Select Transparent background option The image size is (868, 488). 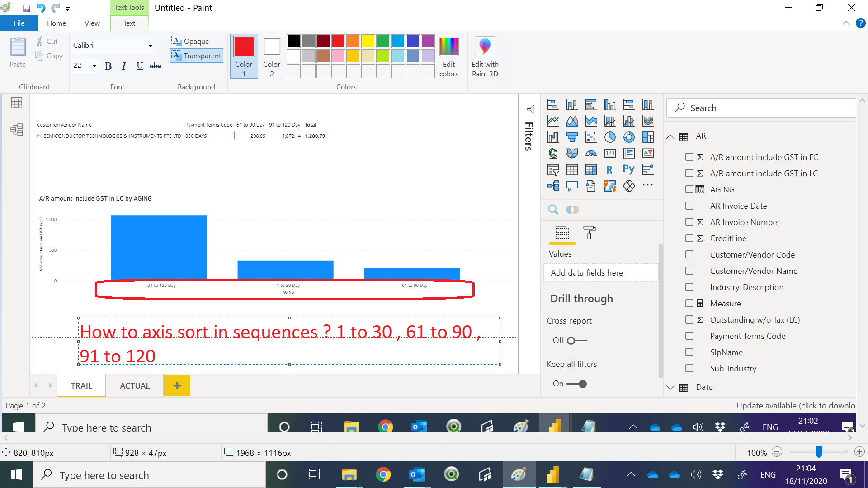[197, 56]
